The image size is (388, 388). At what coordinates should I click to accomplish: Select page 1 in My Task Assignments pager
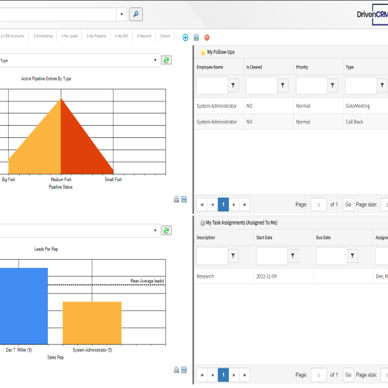223,375
